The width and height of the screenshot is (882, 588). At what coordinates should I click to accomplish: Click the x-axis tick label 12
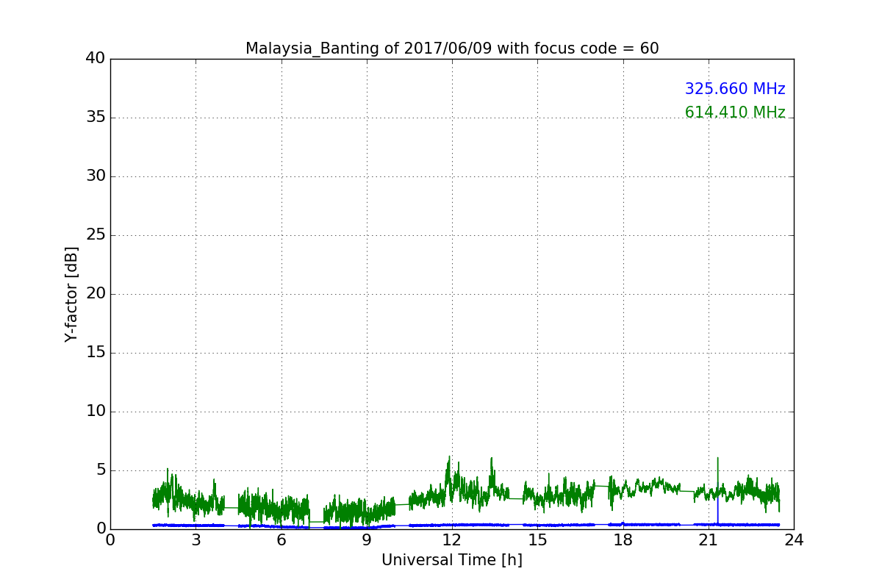coord(452,540)
